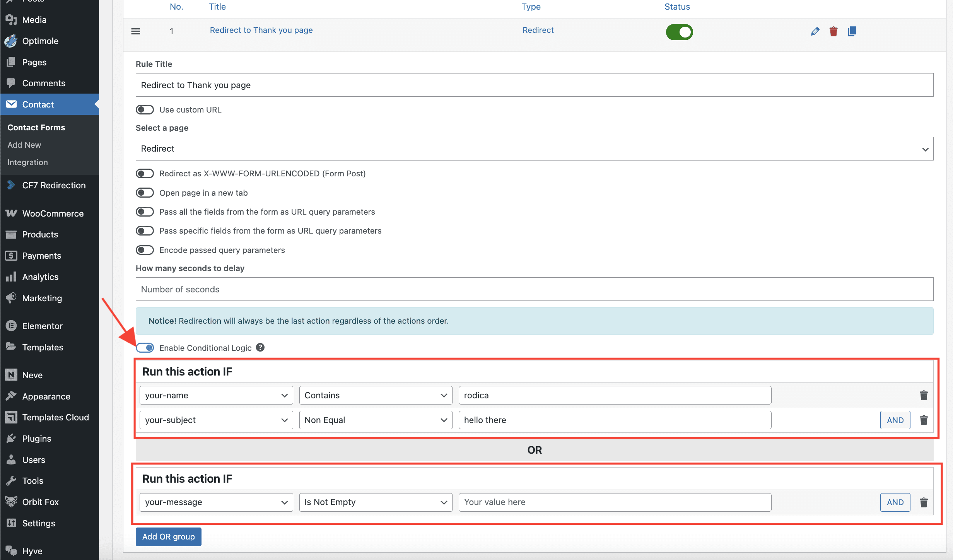Open CF7 Redirection in the sidebar
Screen dimensions: 953x560
pyautogui.click(x=54, y=185)
